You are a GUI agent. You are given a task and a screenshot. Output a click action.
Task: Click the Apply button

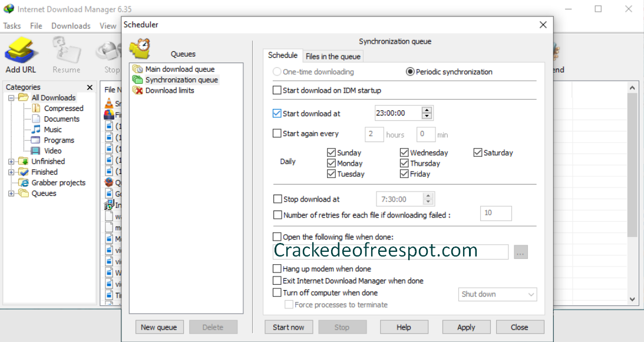[x=466, y=327]
